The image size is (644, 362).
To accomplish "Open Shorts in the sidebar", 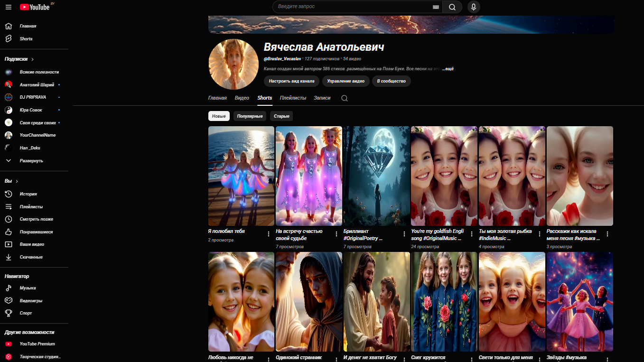I will point(26,39).
